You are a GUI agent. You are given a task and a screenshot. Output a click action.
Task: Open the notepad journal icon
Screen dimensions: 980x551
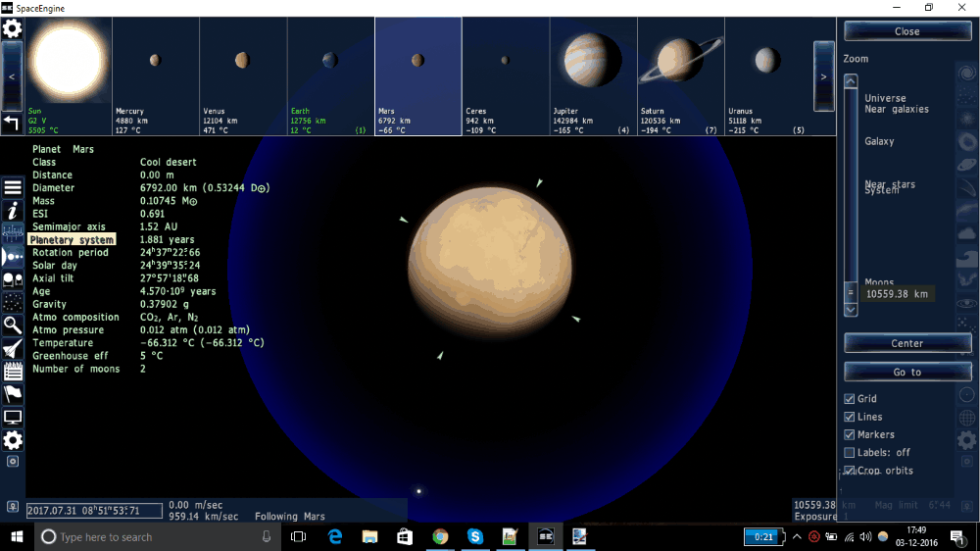[x=13, y=372]
